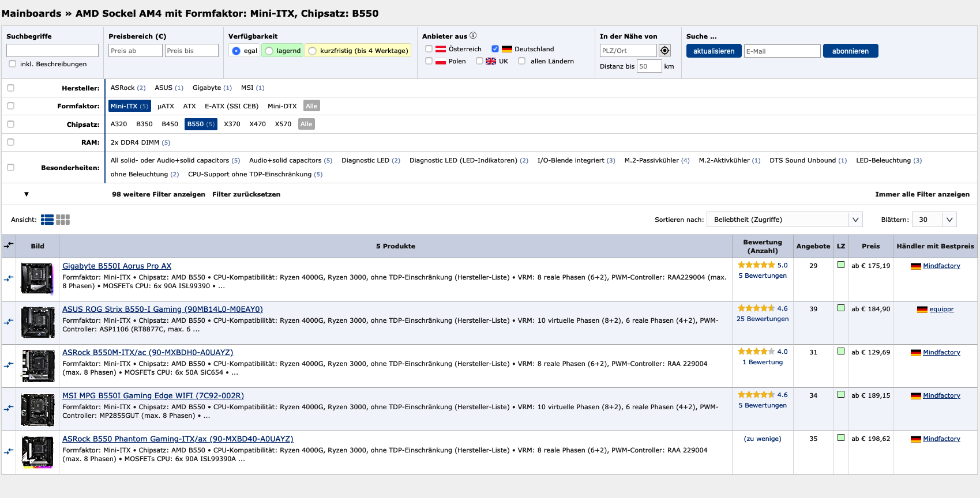Screen dimensions: 980x498
Task: Focus the Preis ab input field
Action: [136, 51]
